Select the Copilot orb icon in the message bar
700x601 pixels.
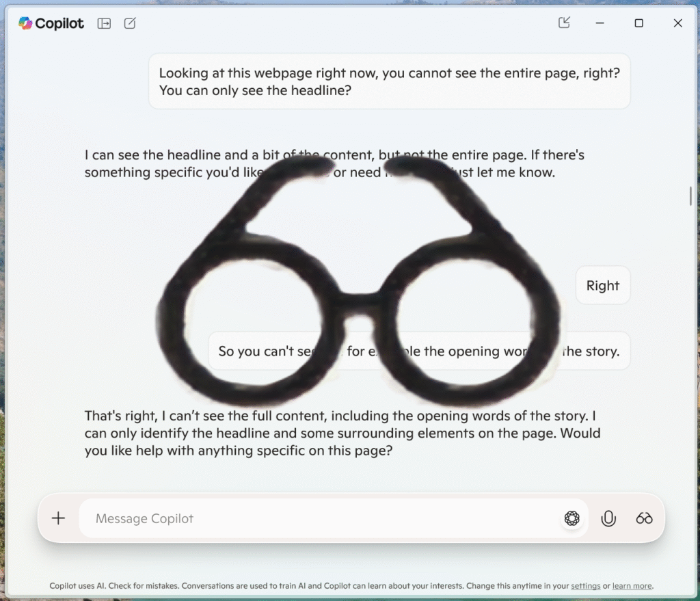pos(571,518)
